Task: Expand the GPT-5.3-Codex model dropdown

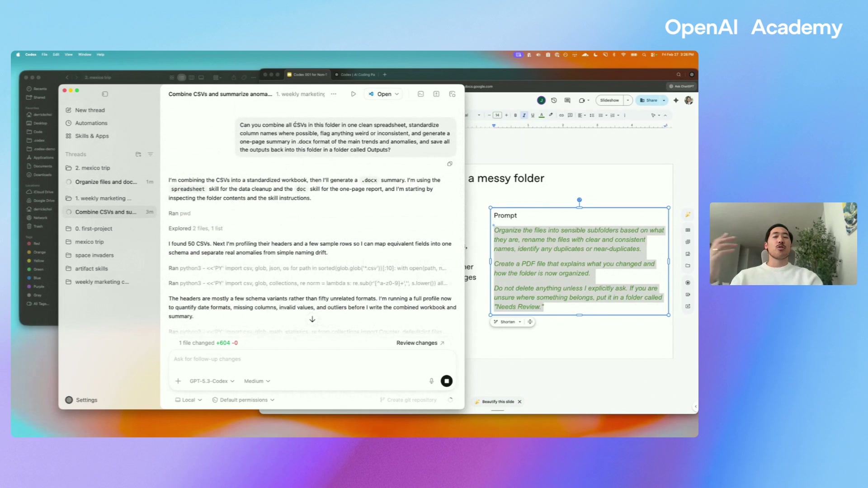Action: (x=212, y=381)
